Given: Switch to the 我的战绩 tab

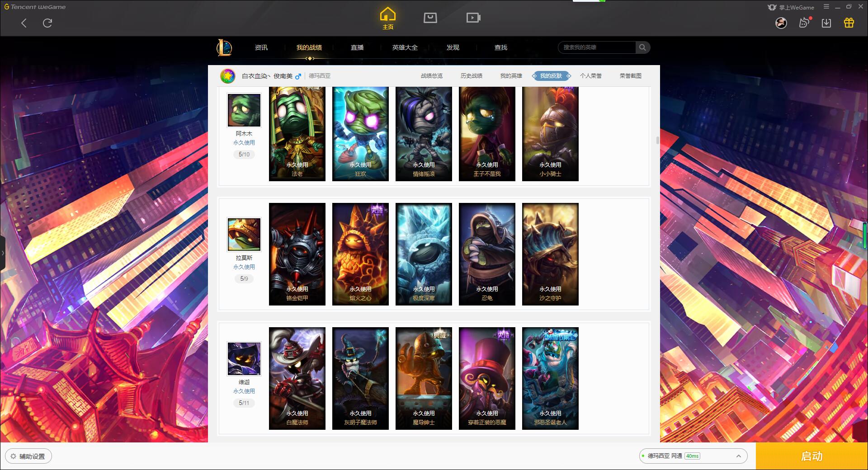Looking at the screenshot, I should pyautogui.click(x=309, y=47).
